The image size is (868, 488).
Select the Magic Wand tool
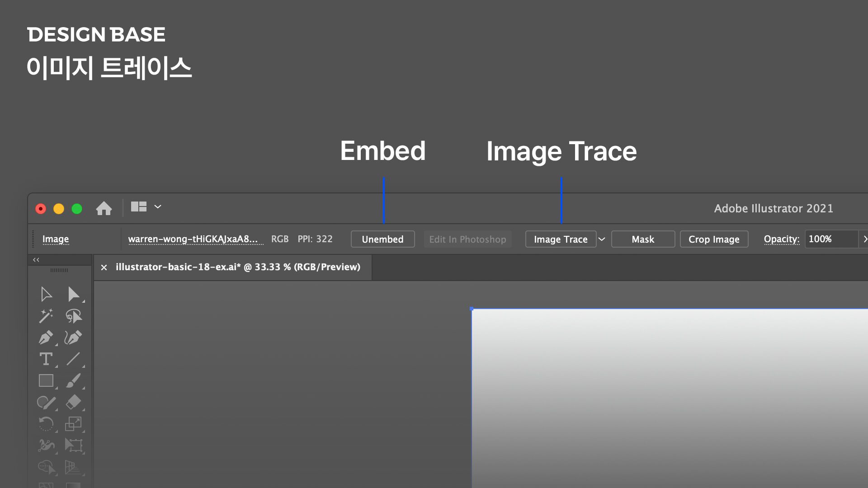[x=46, y=316]
